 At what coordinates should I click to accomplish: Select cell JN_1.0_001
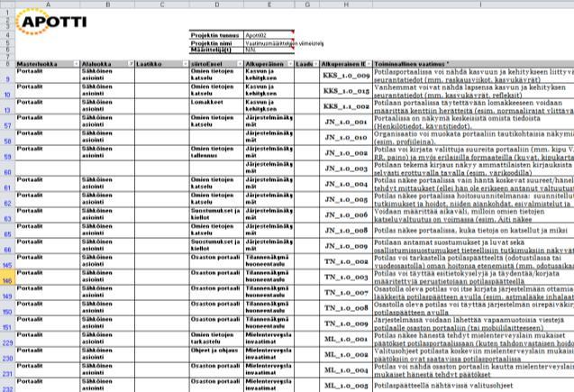tap(346, 122)
